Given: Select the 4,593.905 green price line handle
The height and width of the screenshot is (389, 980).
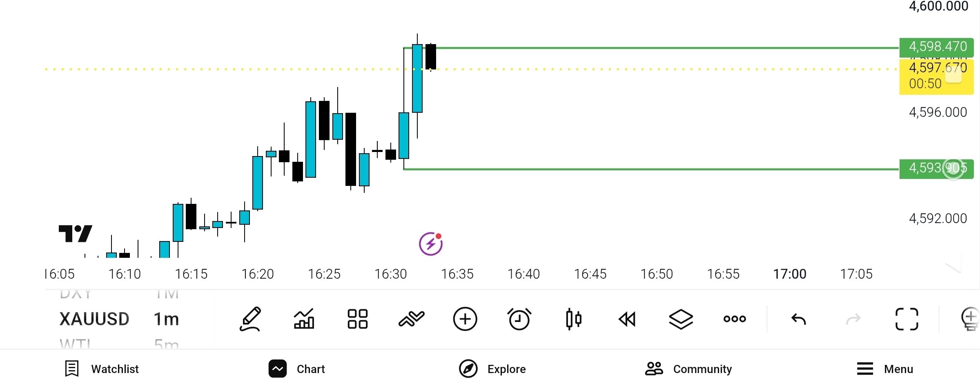Looking at the screenshot, I should (953, 169).
